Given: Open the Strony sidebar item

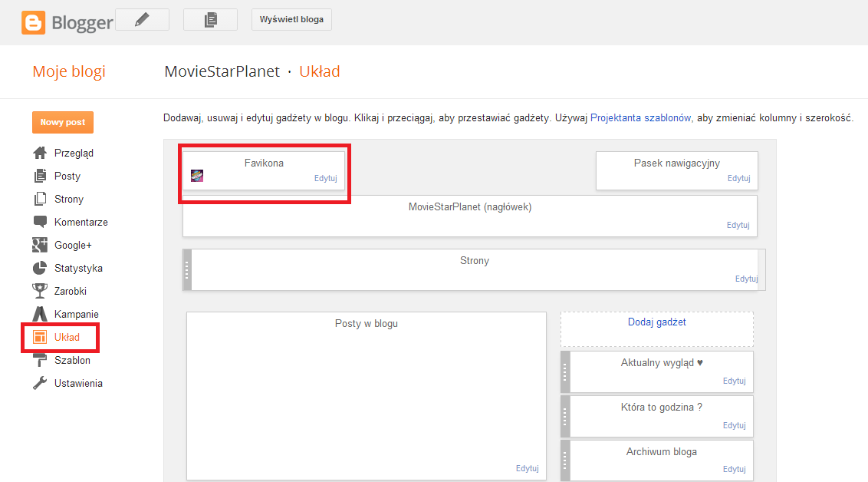Looking at the screenshot, I should (x=69, y=199).
